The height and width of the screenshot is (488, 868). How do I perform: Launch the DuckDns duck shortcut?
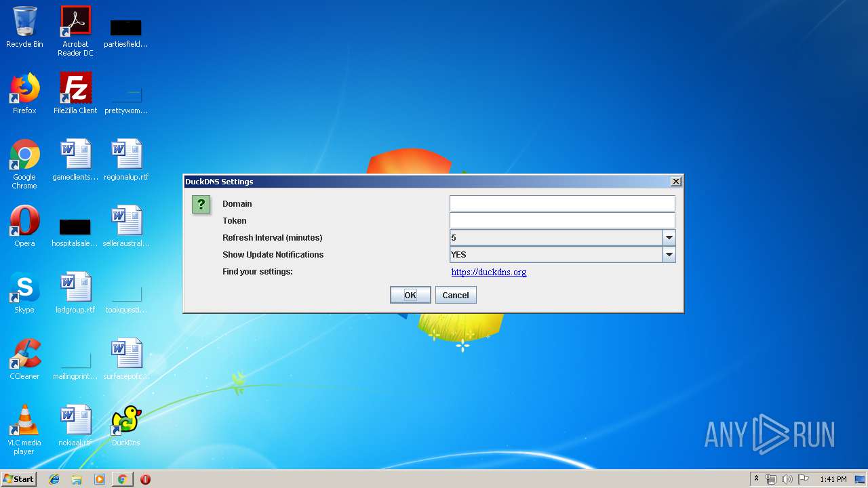point(126,426)
